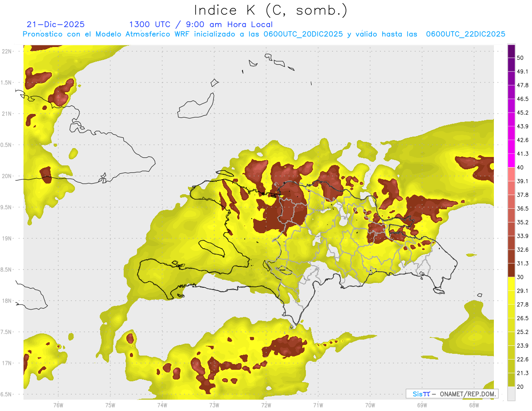Click the "27.8" value on the color scale
The image size is (532, 411).
(523, 305)
